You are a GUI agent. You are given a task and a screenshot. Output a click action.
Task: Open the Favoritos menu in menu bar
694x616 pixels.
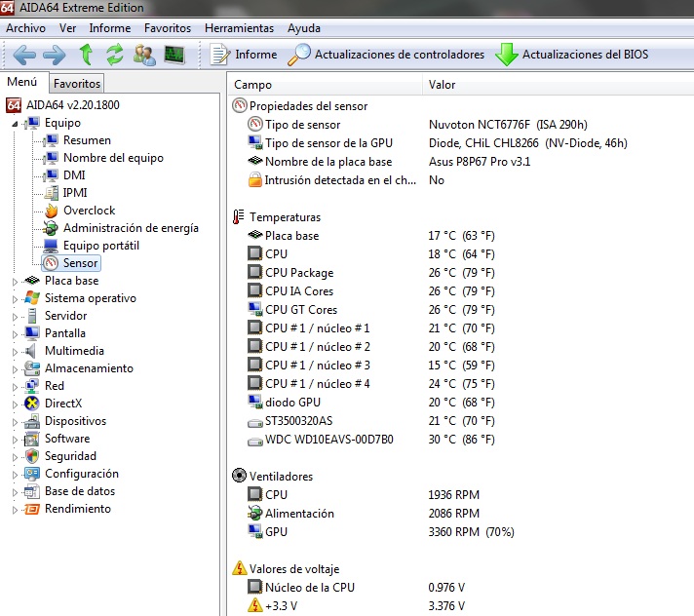point(168,28)
